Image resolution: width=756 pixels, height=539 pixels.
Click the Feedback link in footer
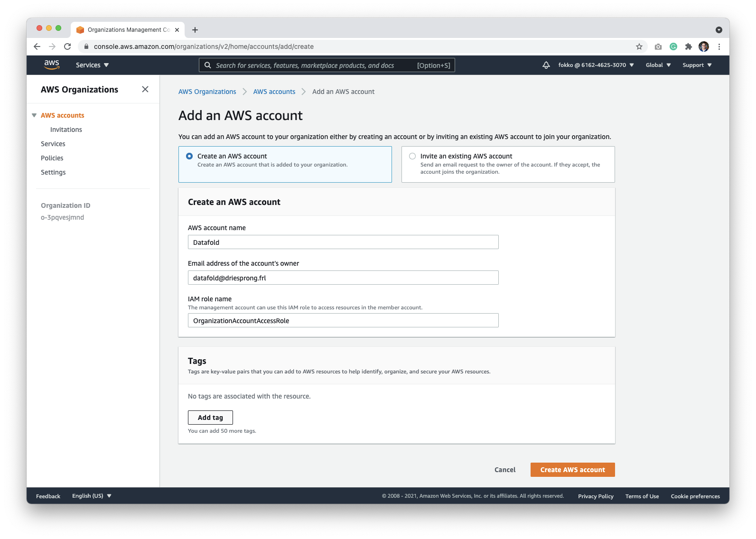[x=48, y=496]
